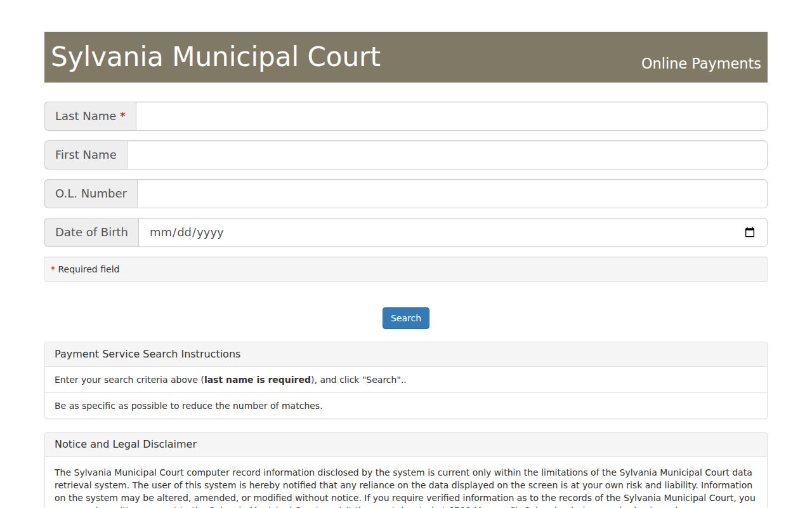Select the 'last name is required' instruction text

pyautogui.click(x=258, y=380)
